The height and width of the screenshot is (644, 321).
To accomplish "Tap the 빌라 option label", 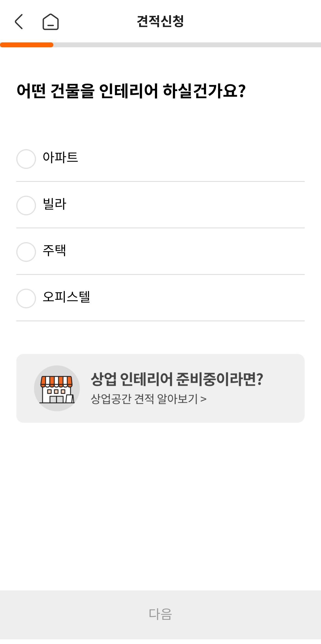I will point(54,204).
